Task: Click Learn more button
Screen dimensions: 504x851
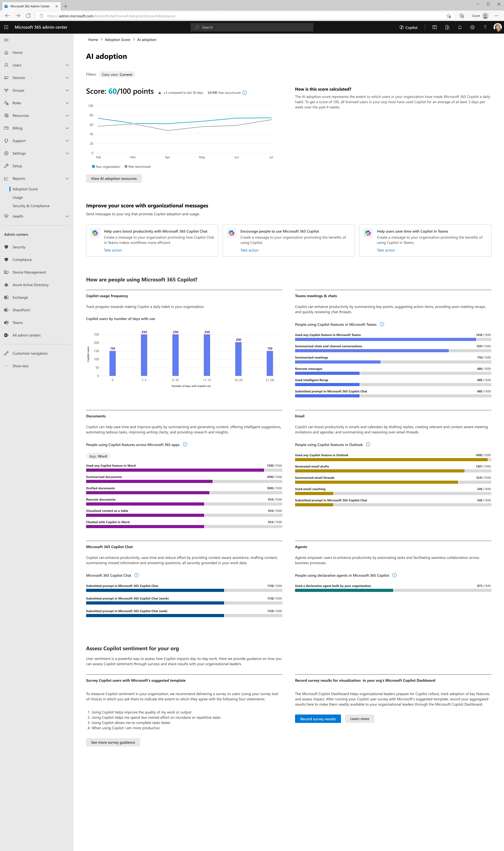Action: pos(360,719)
